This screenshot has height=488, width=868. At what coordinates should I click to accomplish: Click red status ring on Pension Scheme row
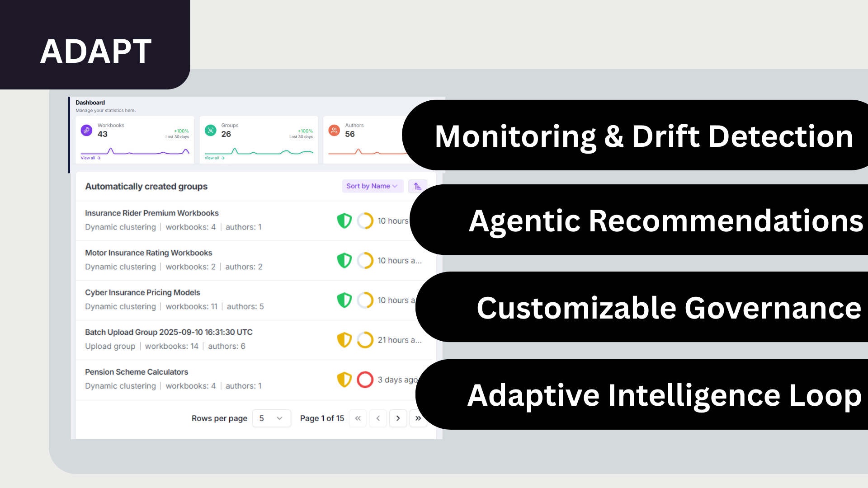(x=365, y=380)
